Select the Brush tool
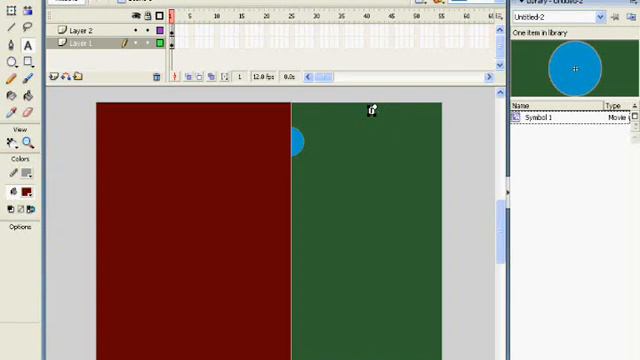Image resolution: width=640 pixels, height=360 pixels. pyautogui.click(x=28, y=79)
